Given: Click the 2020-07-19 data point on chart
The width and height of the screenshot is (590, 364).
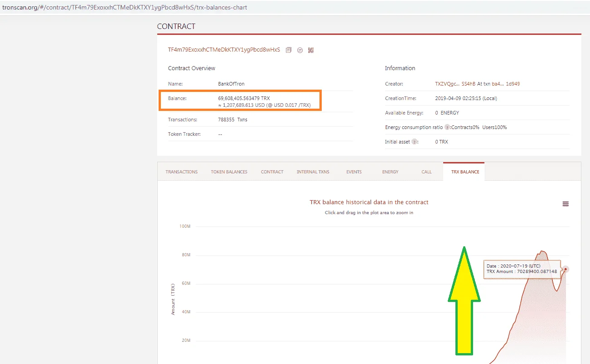Looking at the screenshot, I should tap(566, 269).
